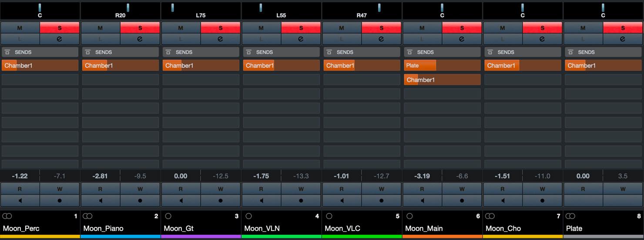644x240 pixels.
Task: Enable monitor speaker icon on Moon_VLN
Action: [x=262, y=200]
